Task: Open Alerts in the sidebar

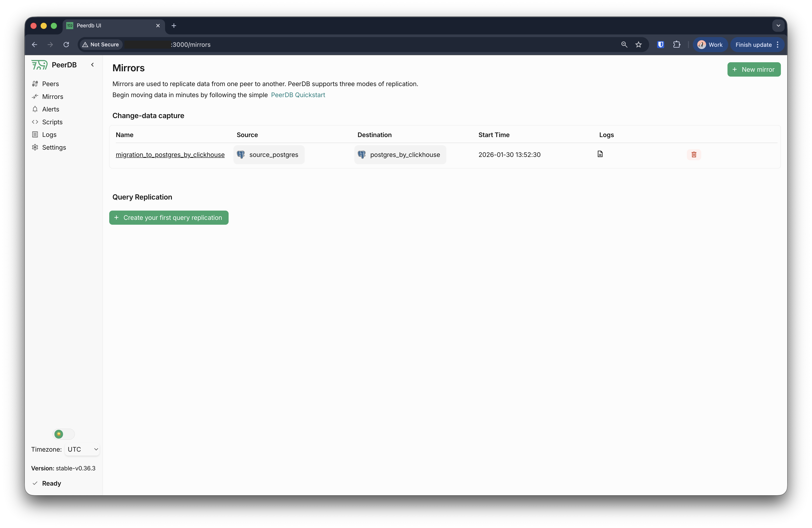Action: 51,109
